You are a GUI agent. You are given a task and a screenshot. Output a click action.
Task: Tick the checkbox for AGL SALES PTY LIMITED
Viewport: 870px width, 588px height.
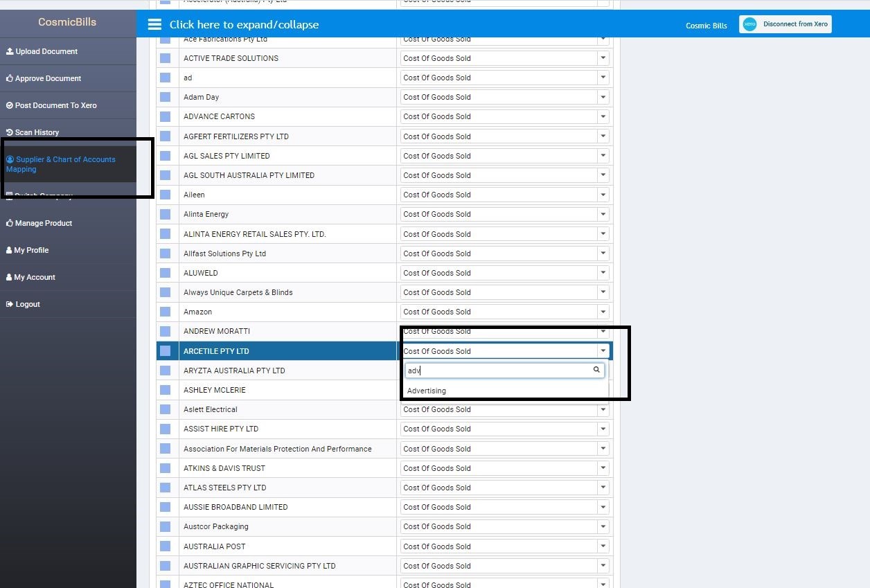pyautogui.click(x=165, y=156)
